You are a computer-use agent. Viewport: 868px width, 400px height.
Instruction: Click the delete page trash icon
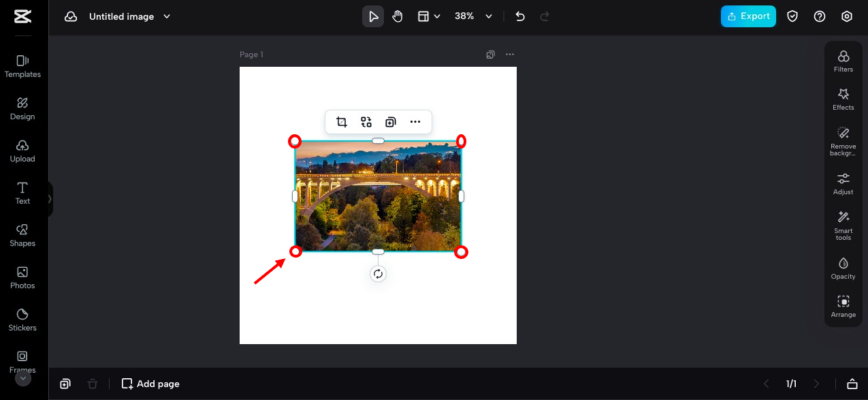(93, 384)
